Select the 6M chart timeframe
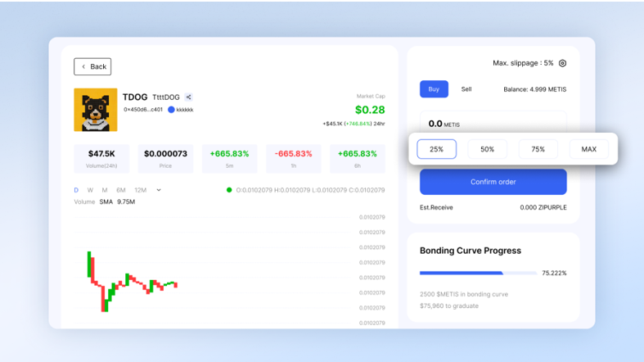 120,190
